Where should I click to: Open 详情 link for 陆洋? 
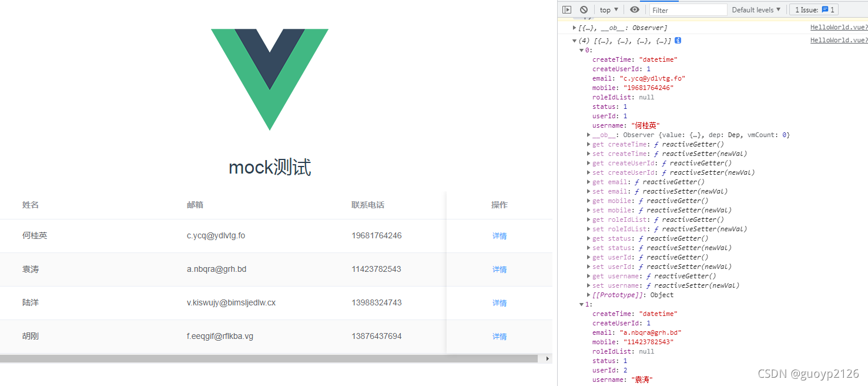tap(500, 303)
